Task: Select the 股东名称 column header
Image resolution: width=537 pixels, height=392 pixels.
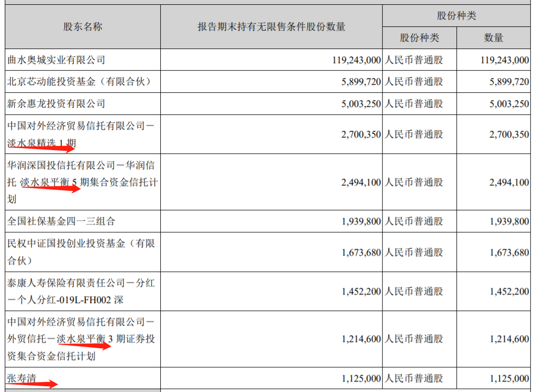Action: tap(83, 27)
